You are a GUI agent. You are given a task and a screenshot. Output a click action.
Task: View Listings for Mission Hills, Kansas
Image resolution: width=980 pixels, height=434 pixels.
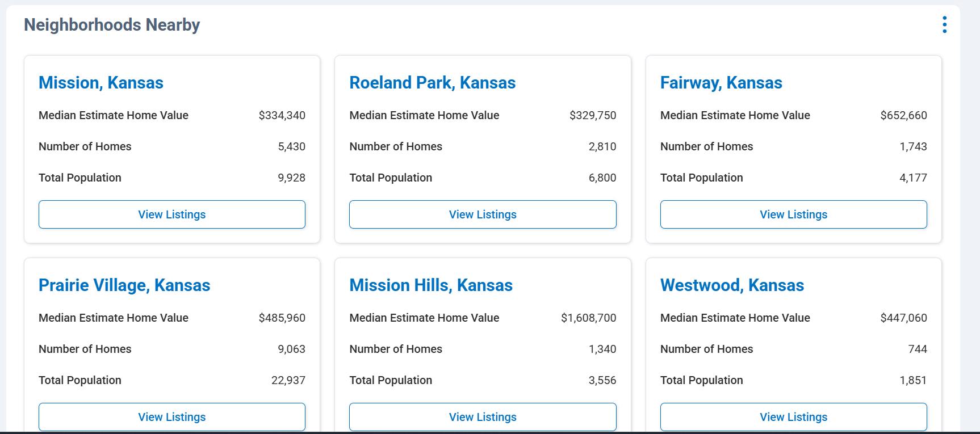click(x=483, y=417)
